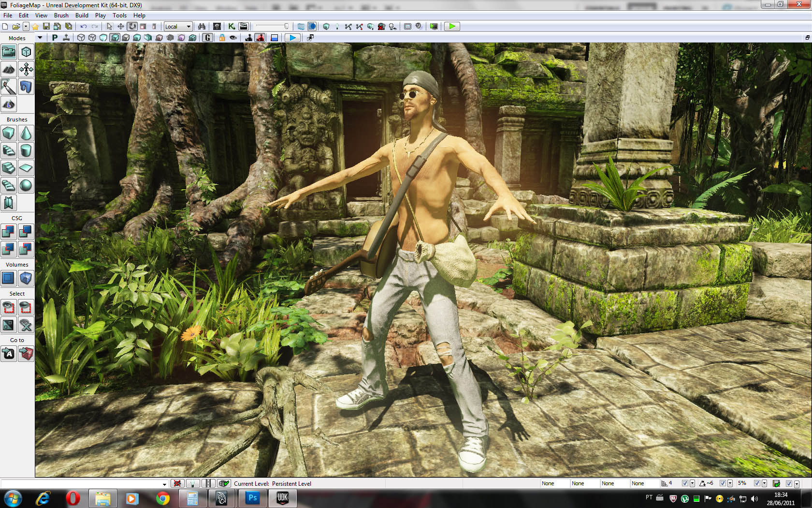Toggle the checkbox next to the 5% scale snap

[x=757, y=483]
